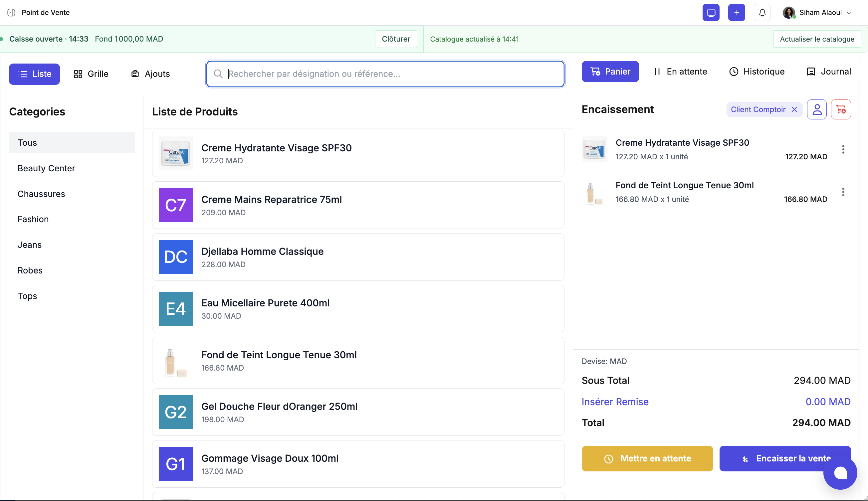Open the notifications bell
Viewport: 868px width, 501px height.
tap(762, 13)
